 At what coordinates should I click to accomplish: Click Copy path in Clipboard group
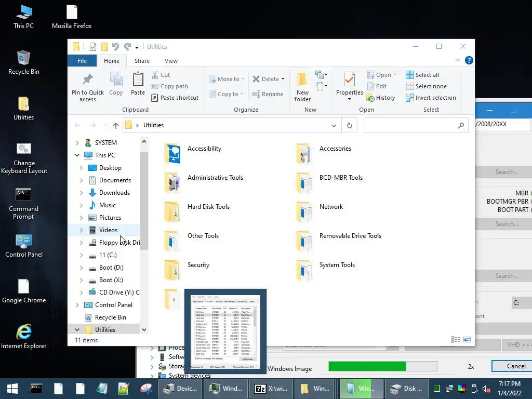pos(169,86)
